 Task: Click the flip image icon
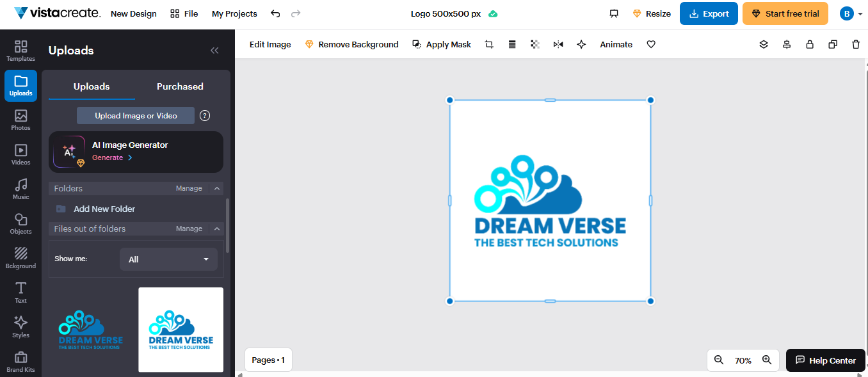click(558, 44)
